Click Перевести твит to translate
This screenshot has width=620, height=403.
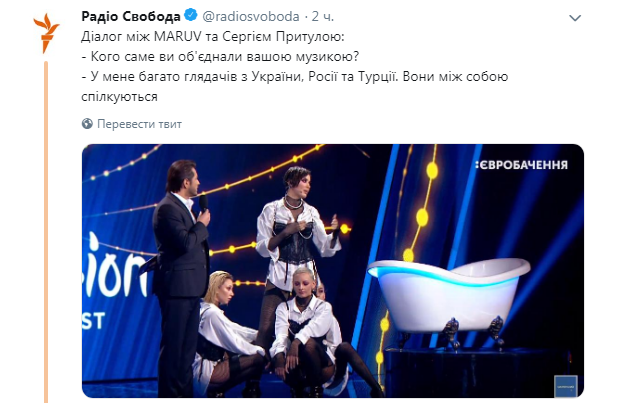pyautogui.click(x=139, y=124)
